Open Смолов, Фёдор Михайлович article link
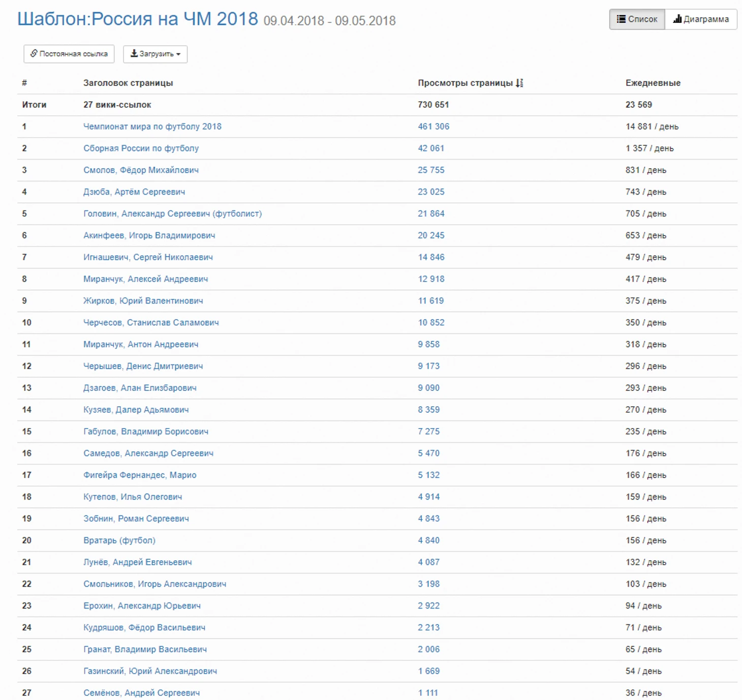742x700 pixels. pyautogui.click(x=141, y=170)
